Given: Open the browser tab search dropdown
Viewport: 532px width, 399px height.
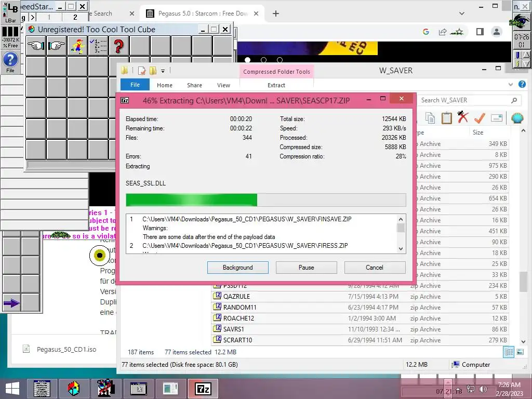Looking at the screenshot, I should [462, 14].
